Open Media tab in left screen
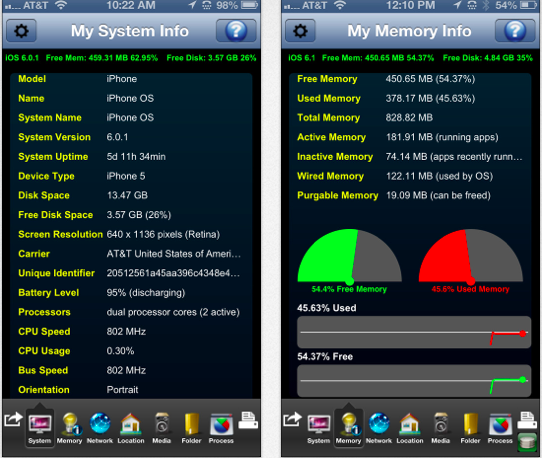Screen dimensions: 542x458 pos(161,428)
